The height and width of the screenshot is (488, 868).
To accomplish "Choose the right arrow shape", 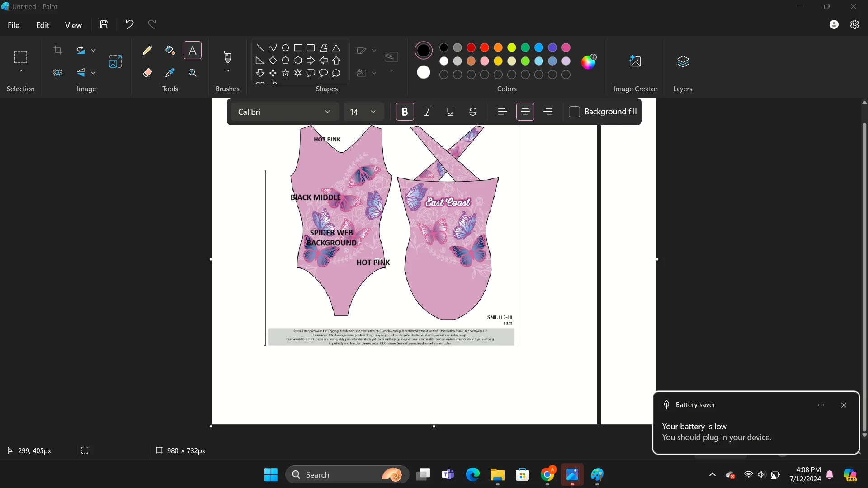I will click(x=311, y=60).
